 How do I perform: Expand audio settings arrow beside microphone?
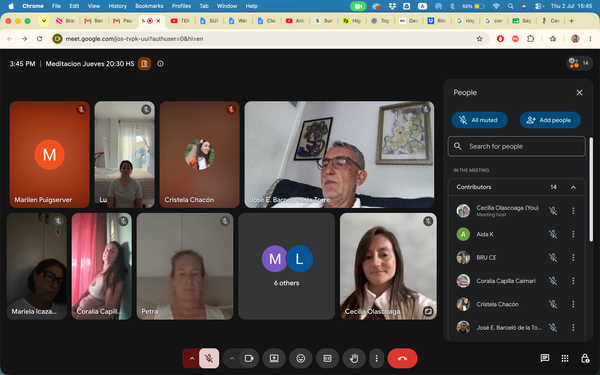[192, 358]
